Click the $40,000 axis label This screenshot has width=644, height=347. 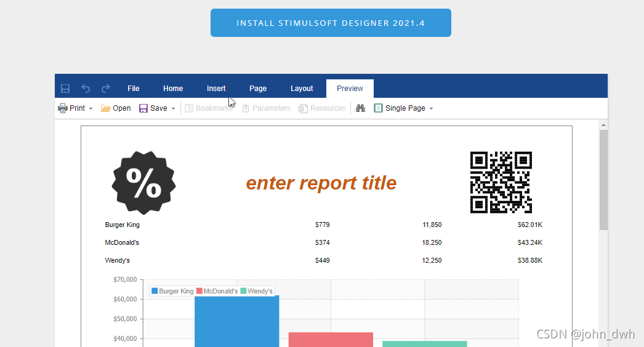[x=125, y=338]
